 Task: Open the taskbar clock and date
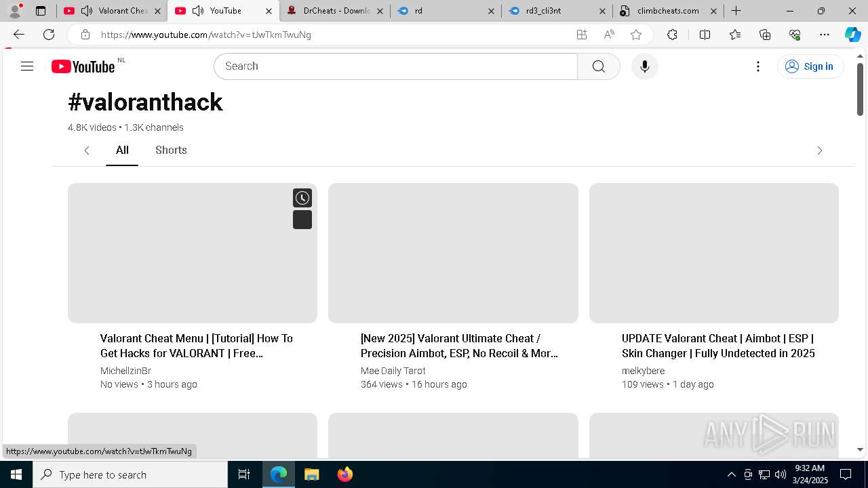810,474
